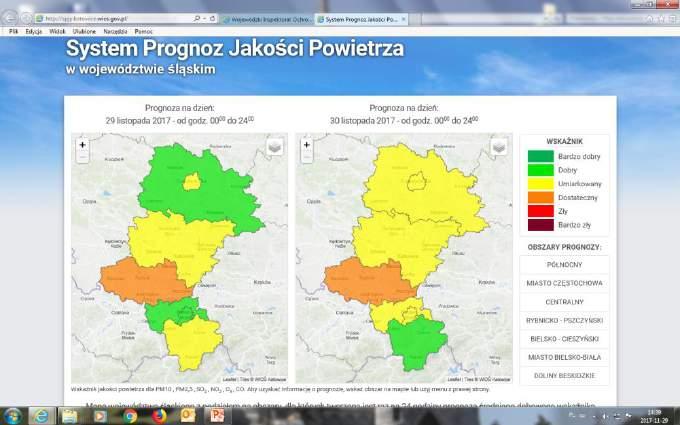
Task: Open Firefox from the taskbar
Action: tap(159, 416)
